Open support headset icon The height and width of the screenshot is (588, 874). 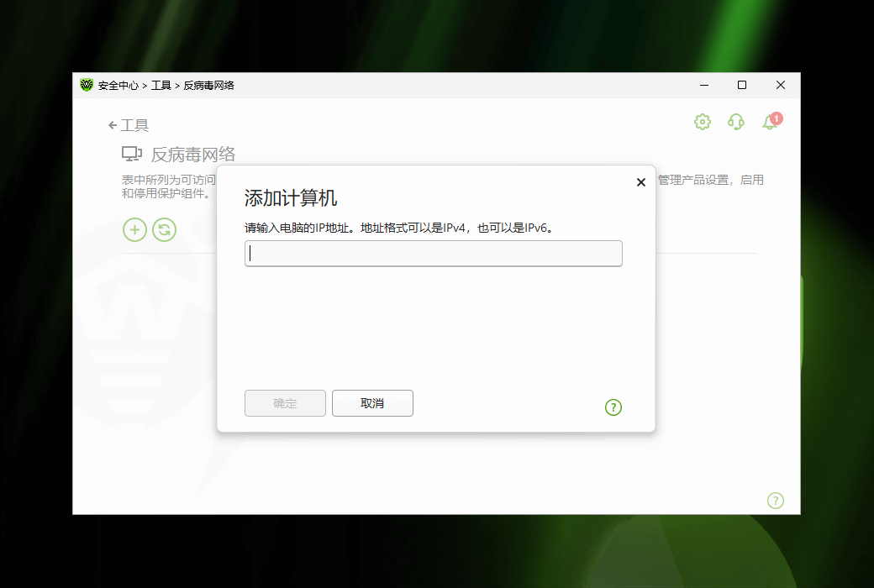(x=736, y=122)
